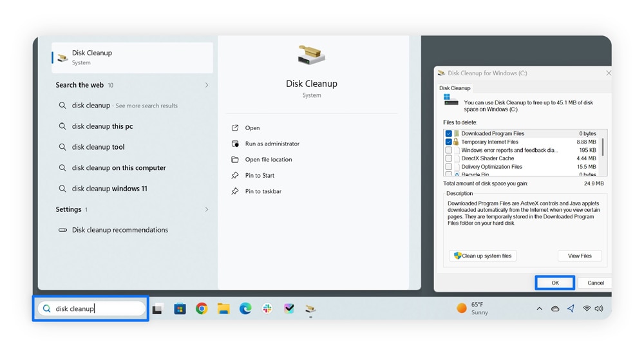Open Slack from taskbar
The height and width of the screenshot is (349, 644).
point(267,308)
